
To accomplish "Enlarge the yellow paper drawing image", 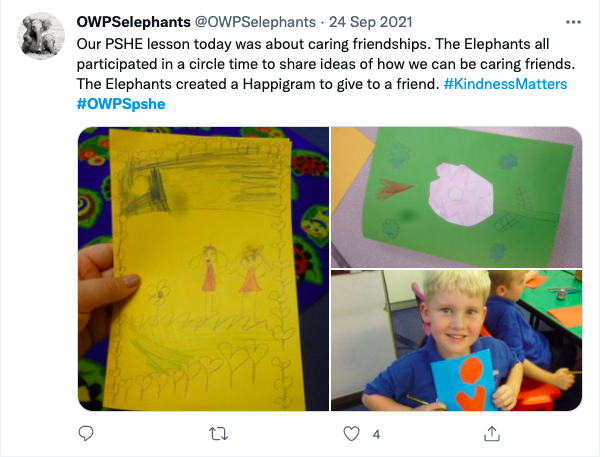I will (203, 269).
